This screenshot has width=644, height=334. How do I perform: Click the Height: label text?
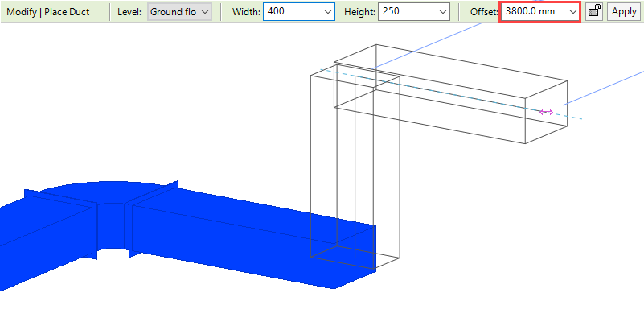[359, 12]
